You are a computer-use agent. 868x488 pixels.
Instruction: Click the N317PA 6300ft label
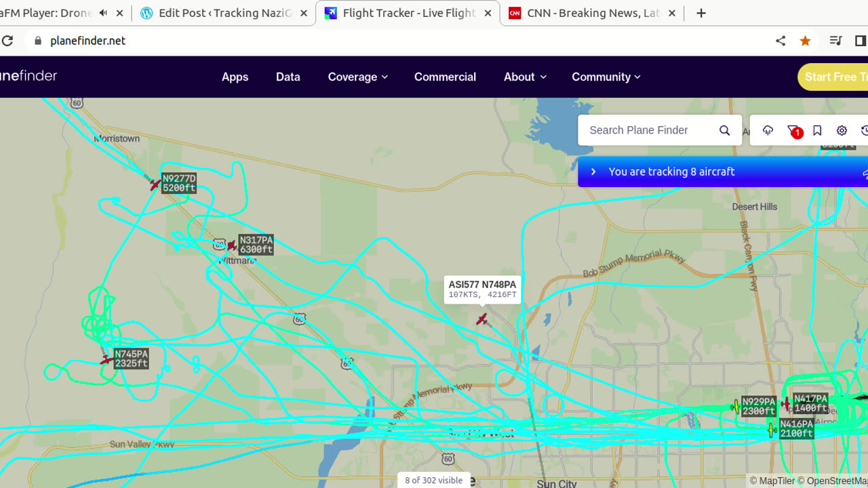[256, 245]
